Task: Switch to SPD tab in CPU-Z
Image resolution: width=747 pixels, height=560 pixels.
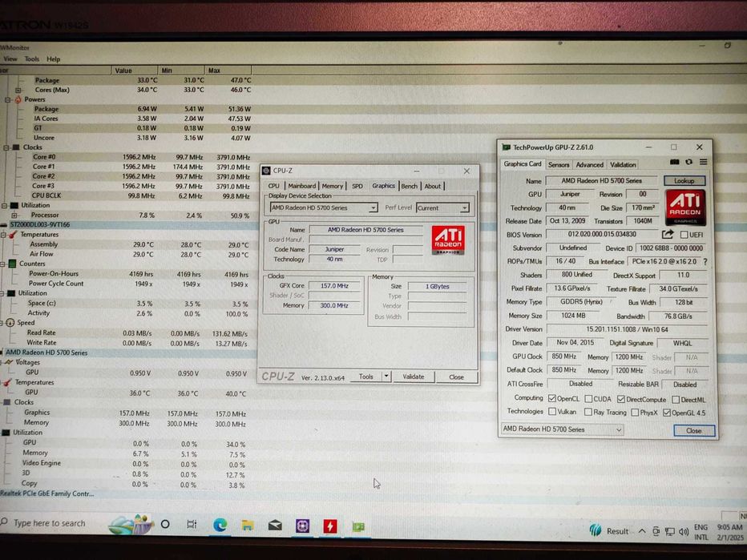Action: pyautogui.click(x=357, y=186)
